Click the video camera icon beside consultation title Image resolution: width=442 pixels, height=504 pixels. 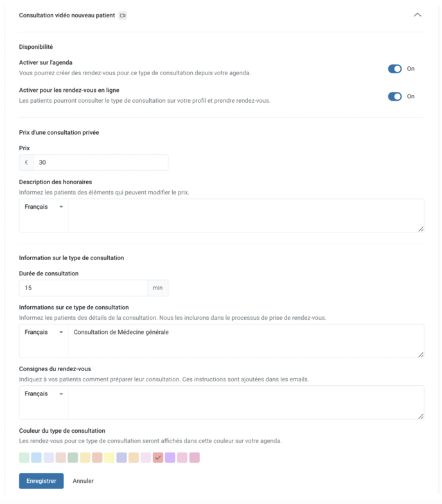point(123,15)
